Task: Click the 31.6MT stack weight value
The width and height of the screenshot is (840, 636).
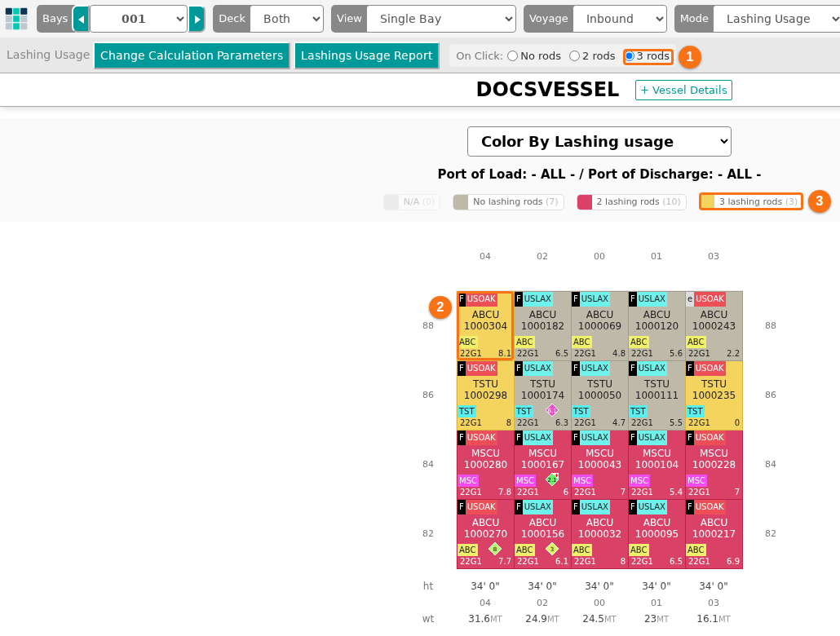Action: [x=485, y=619]
